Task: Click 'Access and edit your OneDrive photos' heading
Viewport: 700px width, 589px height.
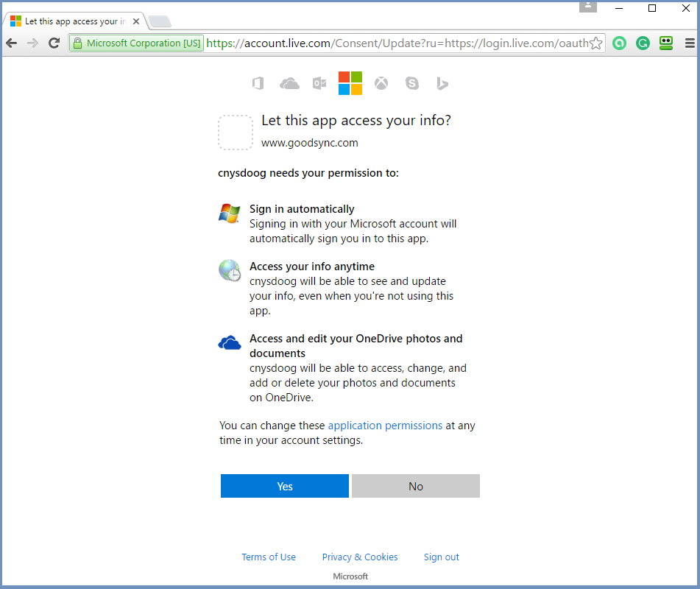Action: tap(356, 345)
